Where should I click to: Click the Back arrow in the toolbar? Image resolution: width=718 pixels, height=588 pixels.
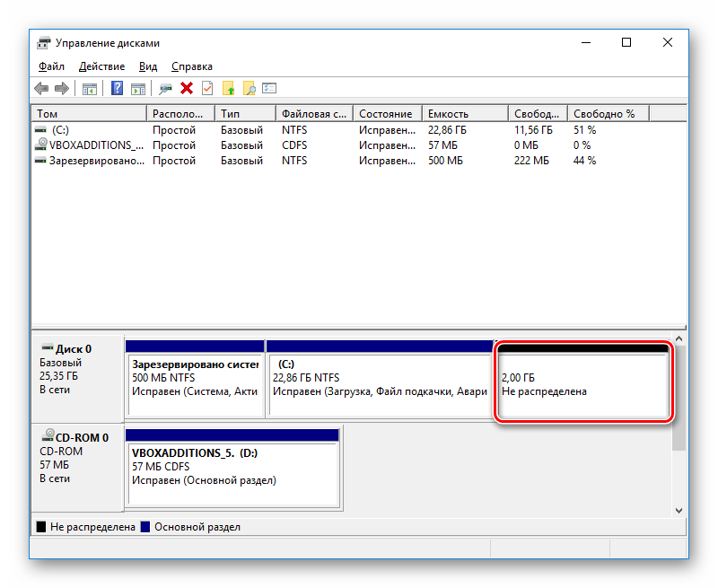[x=41, y=88]
